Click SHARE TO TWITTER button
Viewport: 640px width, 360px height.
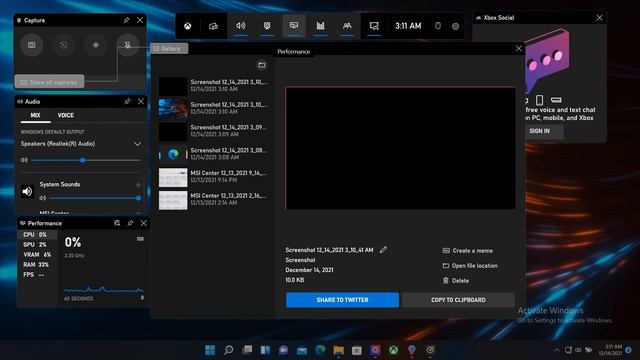(x=342, y=300)
